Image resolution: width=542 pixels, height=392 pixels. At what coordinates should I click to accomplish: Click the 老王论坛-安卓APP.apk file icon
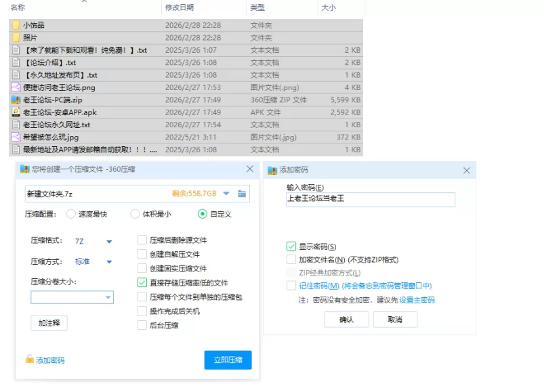[16, 112]
